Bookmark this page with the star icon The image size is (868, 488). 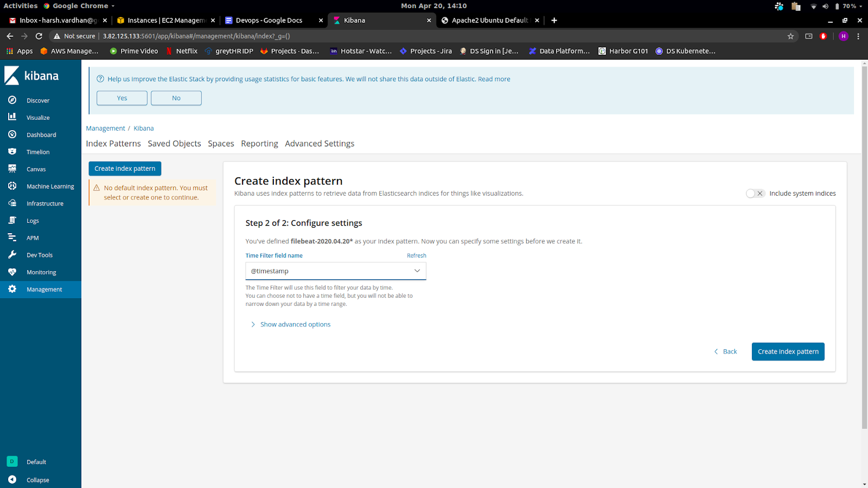(790, 36)
